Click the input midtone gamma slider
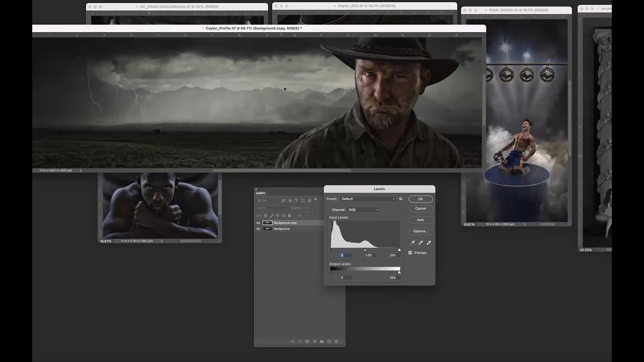 (x=365, y=250)
